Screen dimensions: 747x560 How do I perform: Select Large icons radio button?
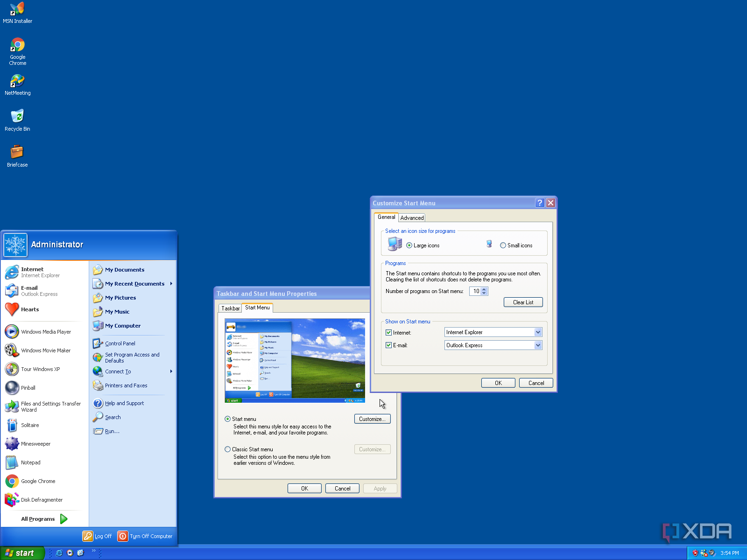click(409, 245)
